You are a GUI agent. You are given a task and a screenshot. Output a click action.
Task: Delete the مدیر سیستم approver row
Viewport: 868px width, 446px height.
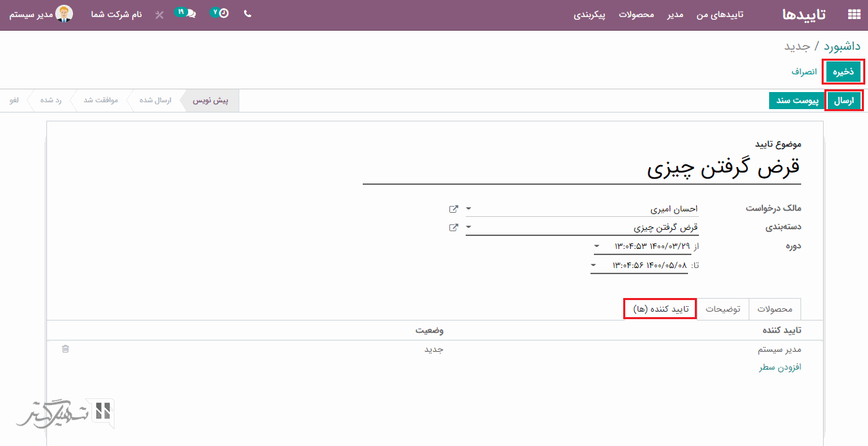pyautogui.click(x=65, y=349)
